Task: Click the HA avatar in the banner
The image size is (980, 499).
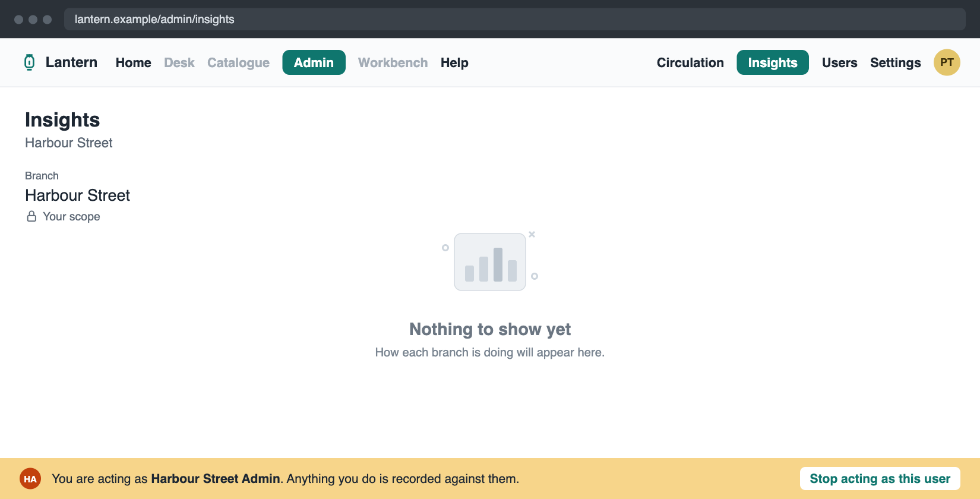Action: pos(30,479)
